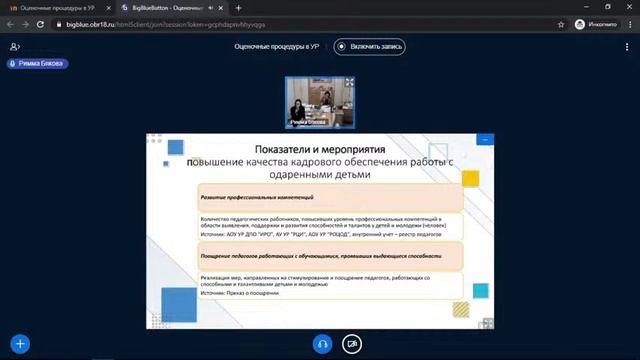Open the Chrome three-dot menu

tap(630, 24)
